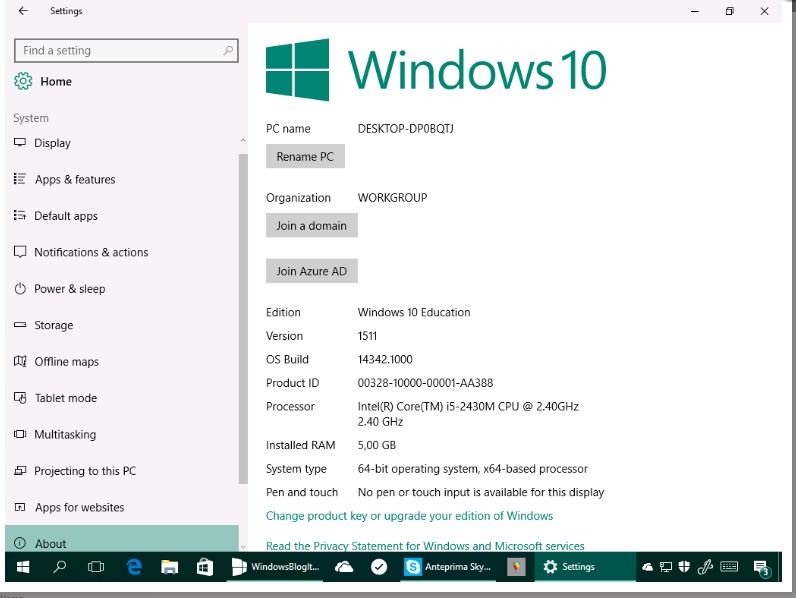The height and width of the screenshot is (598, 796).
Task: Select Apps & features
Action: click(74, 180)
